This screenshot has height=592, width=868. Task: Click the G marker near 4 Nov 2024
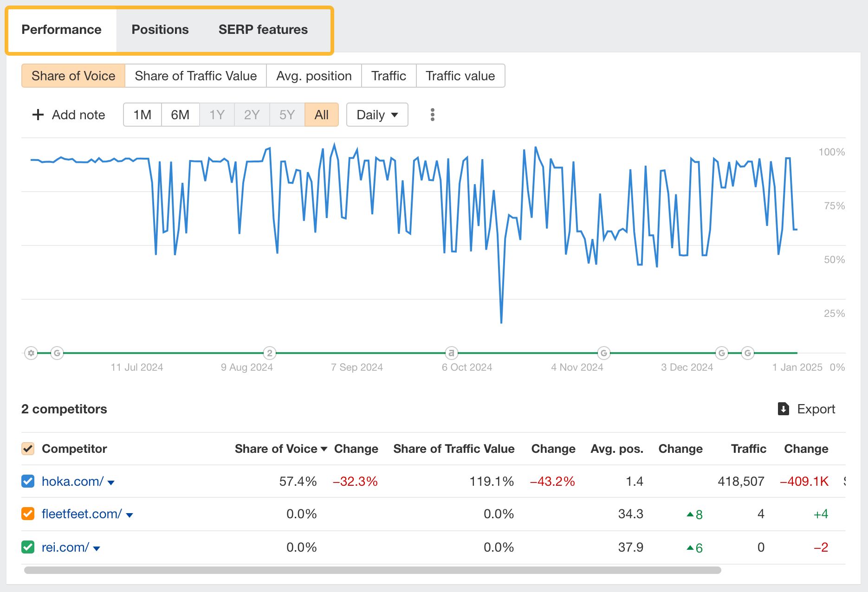(603, 353)
